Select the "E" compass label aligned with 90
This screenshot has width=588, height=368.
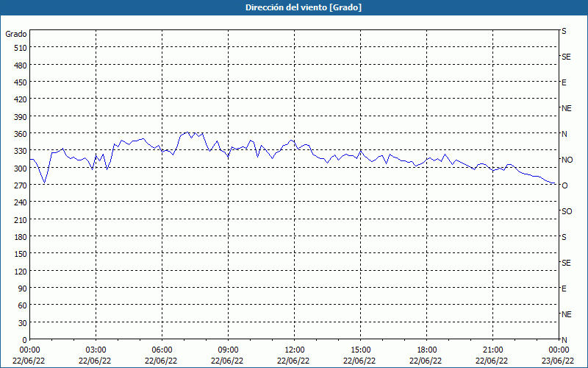pyautogui.click(x=564, y=289)
